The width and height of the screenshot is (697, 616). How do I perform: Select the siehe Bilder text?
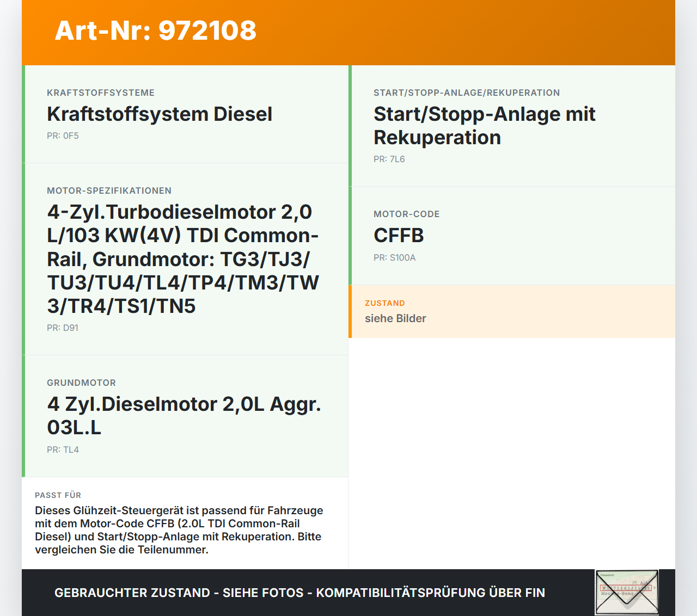(395, 318)
